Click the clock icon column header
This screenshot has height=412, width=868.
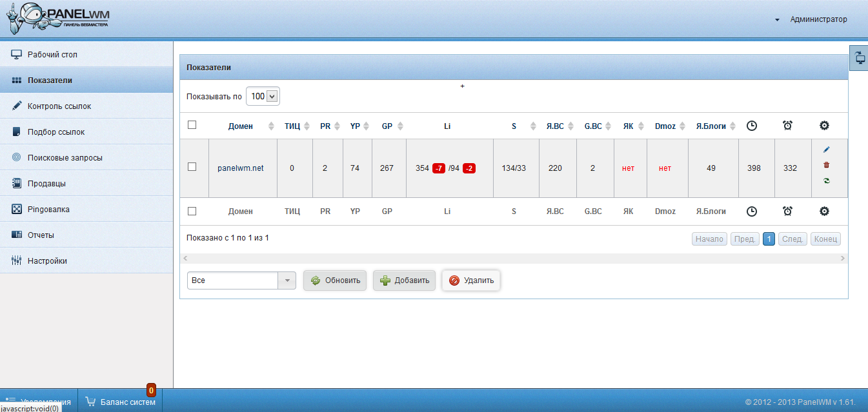751,126
